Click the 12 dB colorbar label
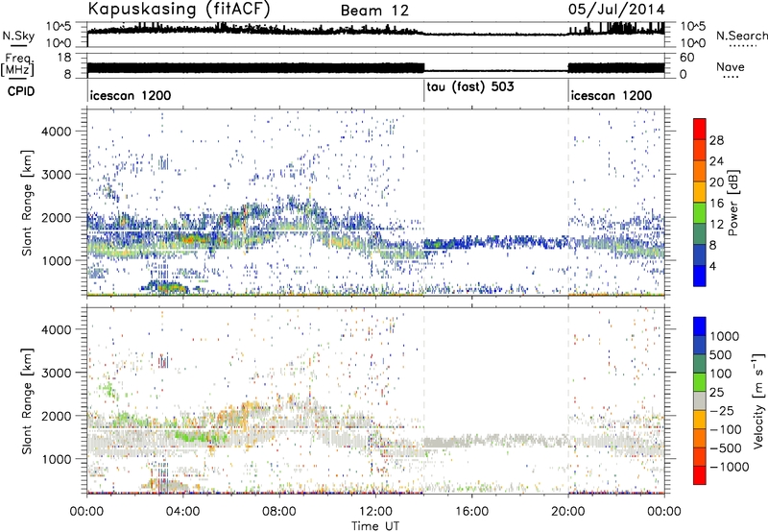Image resolution: width=768 pixels, height=532 pixels. pos(716,225)
